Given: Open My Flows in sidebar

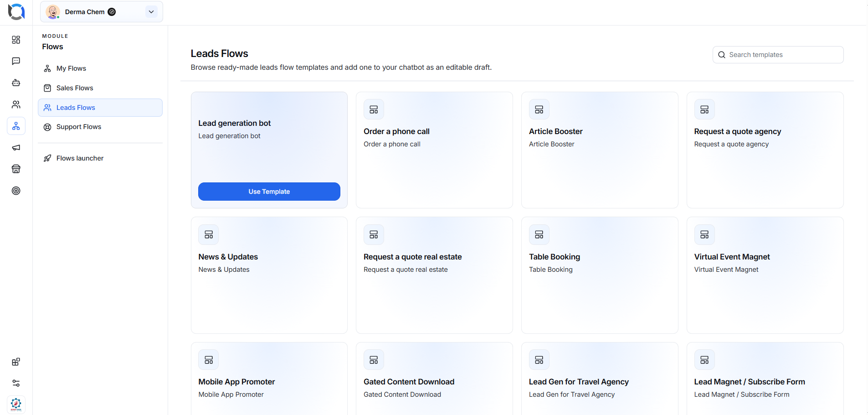Looking at the screenshot, I should (x=100, y=68).
